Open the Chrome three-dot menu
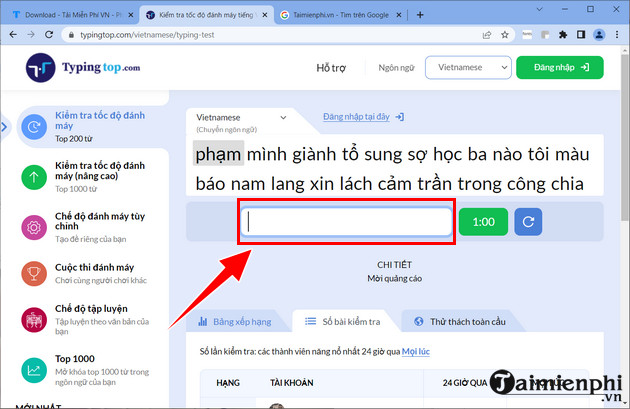Image resolution: width=630 pixels, height=409 pixels. click(617, 35)
